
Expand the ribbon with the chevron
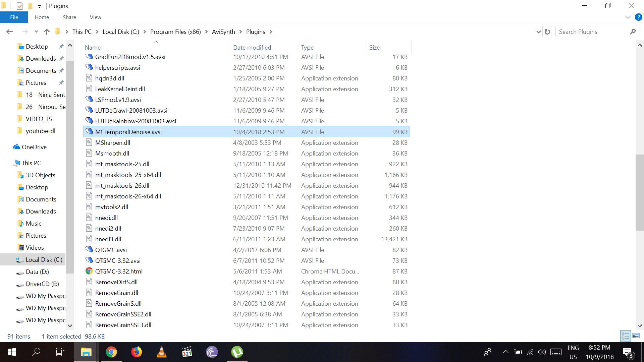click(x=628, y=17)
